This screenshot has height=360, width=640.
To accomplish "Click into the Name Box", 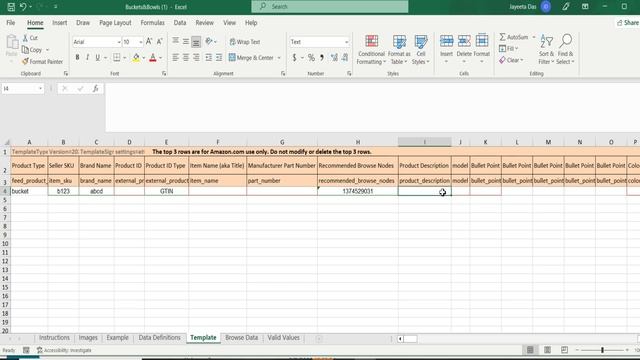I will point(20,89).
